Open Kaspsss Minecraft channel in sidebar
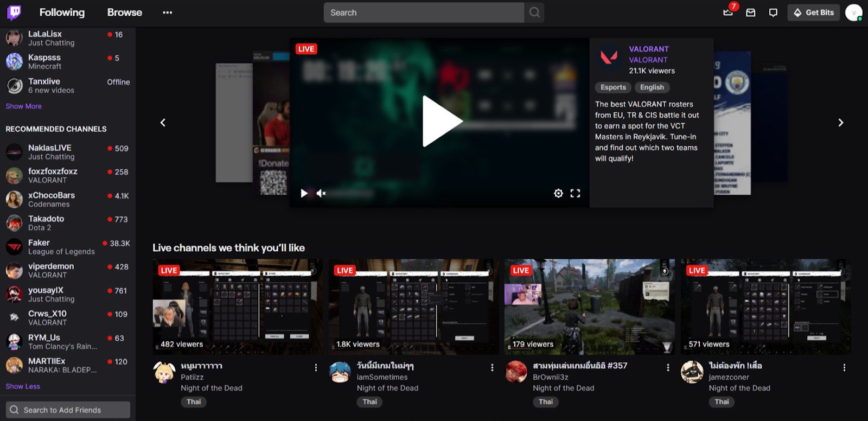868x421 pixels. (68, 62)
